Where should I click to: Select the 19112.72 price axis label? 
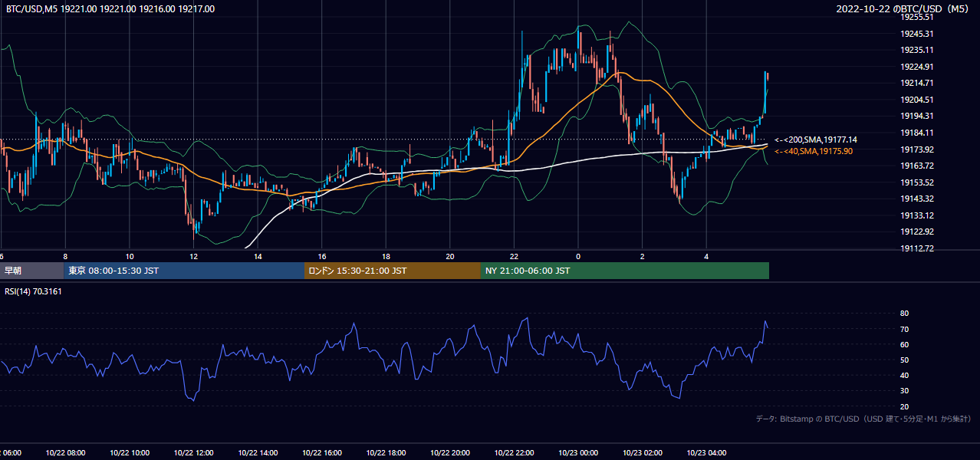coord(916,248)
